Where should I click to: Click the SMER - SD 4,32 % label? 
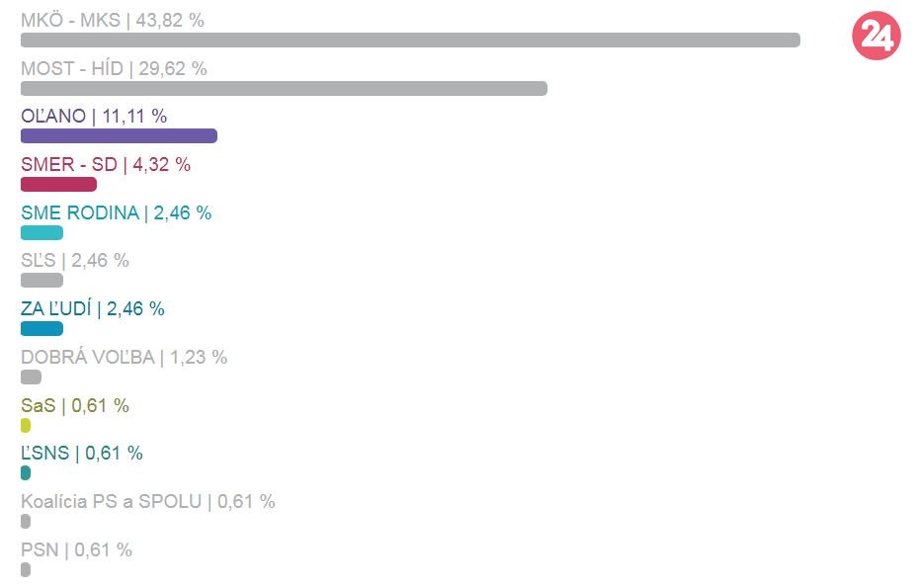(x=106, y=165)
